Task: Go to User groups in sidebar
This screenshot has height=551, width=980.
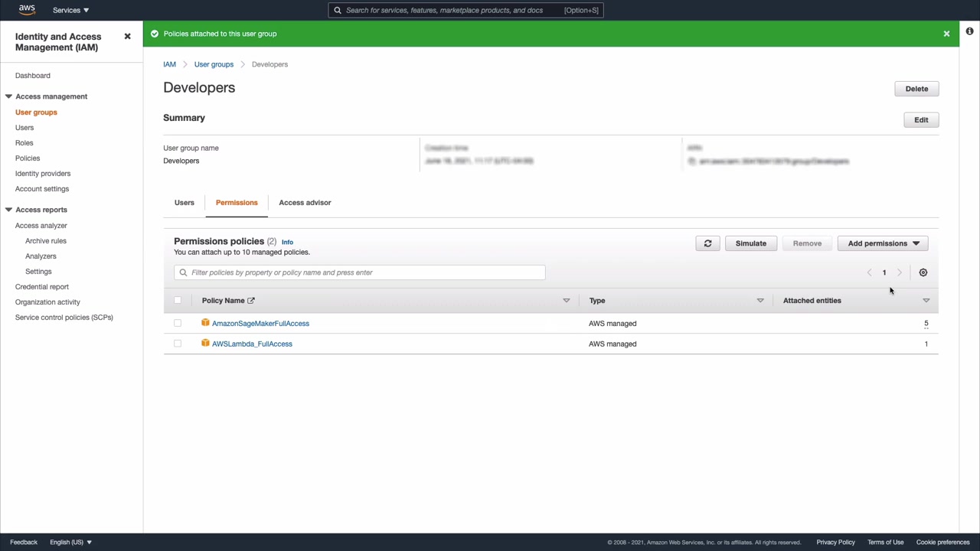Action: coord(36,112)
